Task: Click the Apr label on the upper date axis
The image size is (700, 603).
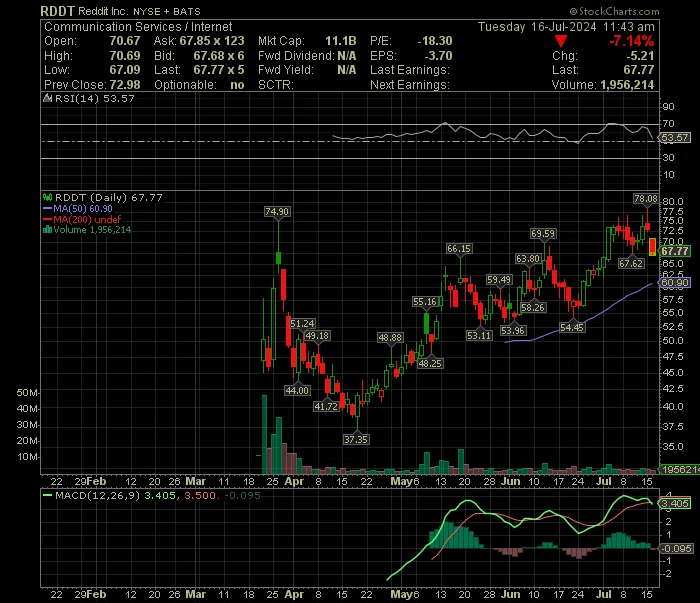Action: (294, 482)
